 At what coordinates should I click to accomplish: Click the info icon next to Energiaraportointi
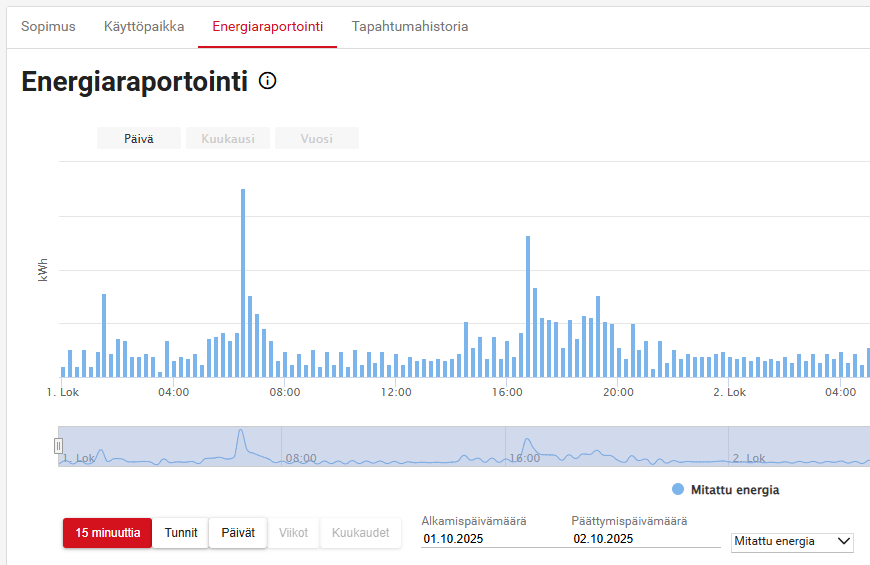point(267,81)
